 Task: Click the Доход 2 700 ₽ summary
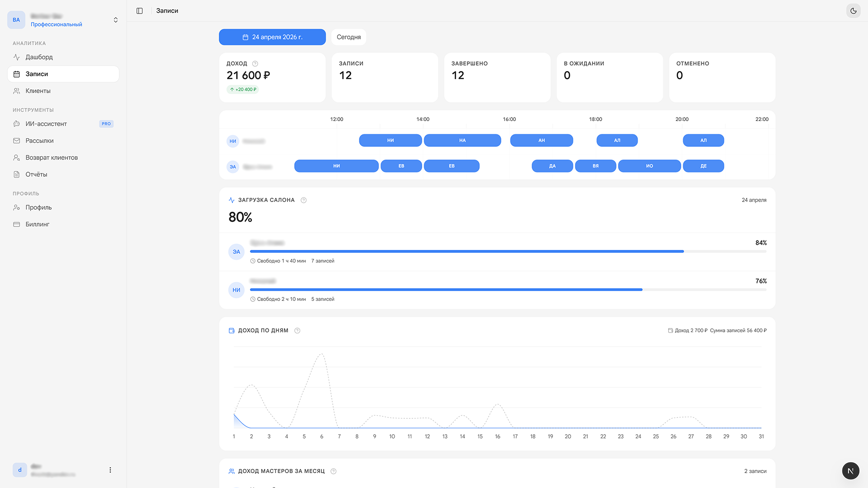click(688, 331)
